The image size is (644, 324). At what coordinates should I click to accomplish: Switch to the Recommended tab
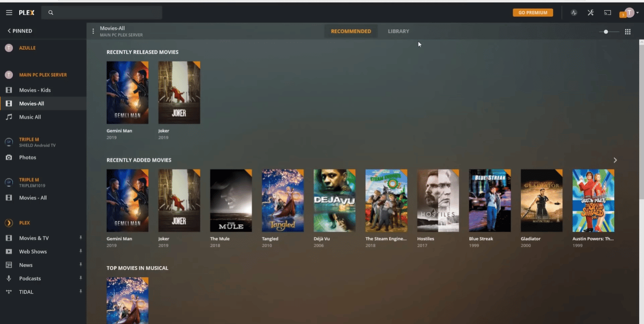pyautogui.click(x=351, y=31)
